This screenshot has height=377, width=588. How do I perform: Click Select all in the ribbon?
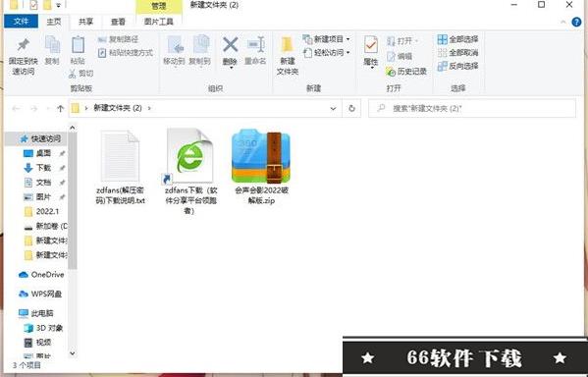[457, 39]
